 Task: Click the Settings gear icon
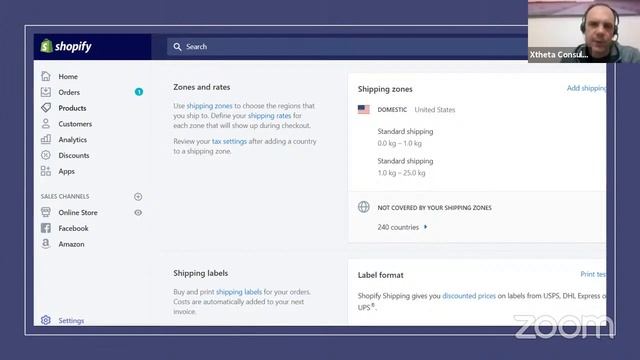point(46,320)
